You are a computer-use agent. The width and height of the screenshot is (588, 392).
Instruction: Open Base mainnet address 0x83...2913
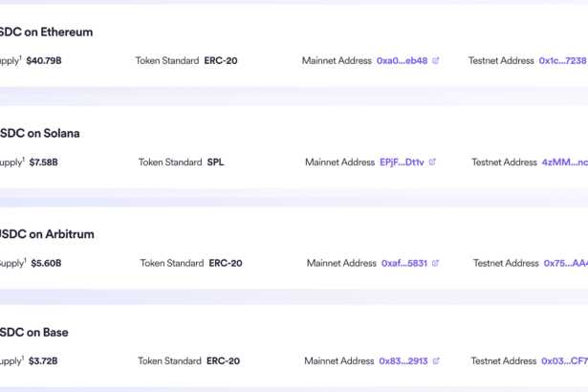click(403, 361)
